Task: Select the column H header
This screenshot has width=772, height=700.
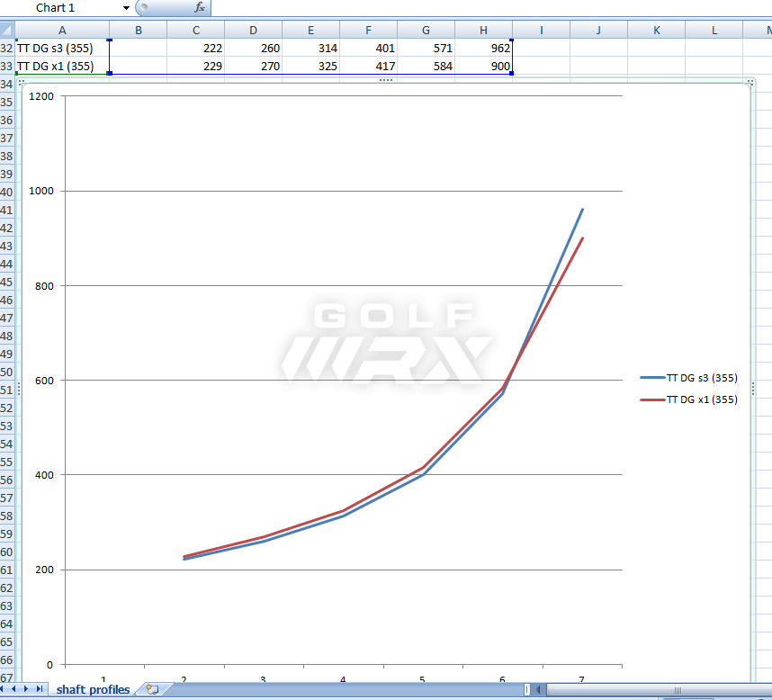Action: (x=483, y=30)
